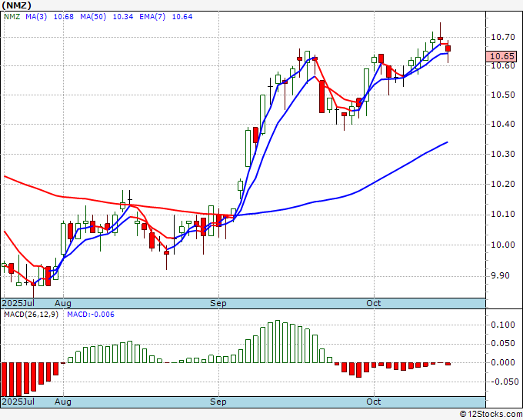The width and height of the screenshot is (523, 420).
Task: Click the 0.000 MACD axis label
Action: click(x=503, y=362)
